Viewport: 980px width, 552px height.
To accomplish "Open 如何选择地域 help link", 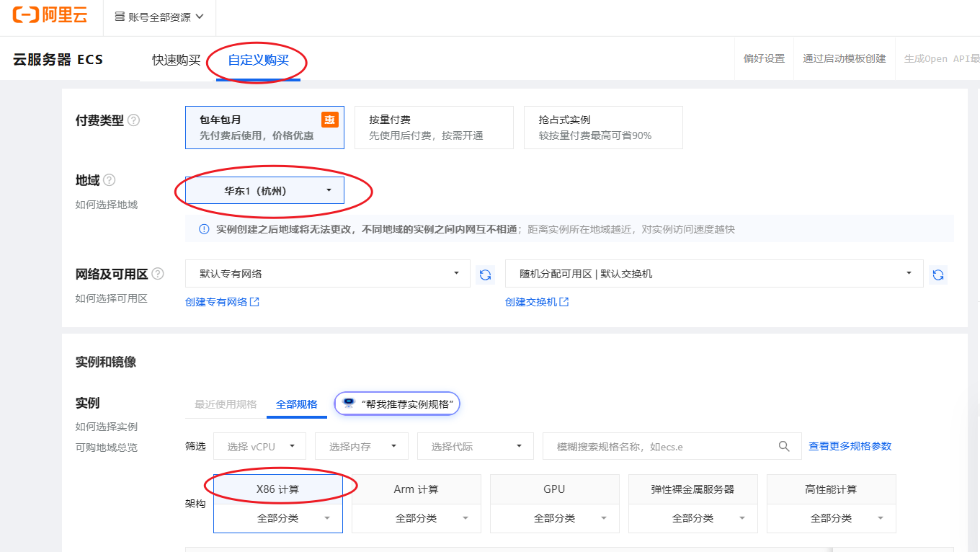I will pyautogui.click(x=106, y=205).
